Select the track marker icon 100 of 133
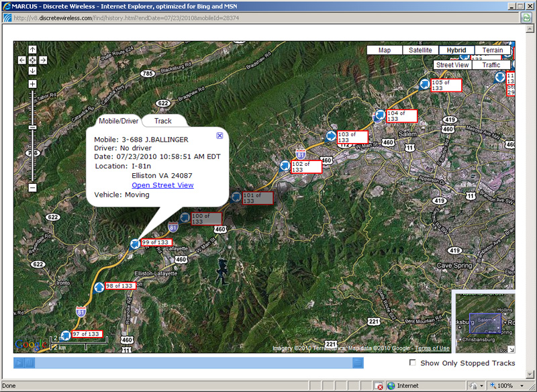The image size is (537, 392). click(185, 217)
